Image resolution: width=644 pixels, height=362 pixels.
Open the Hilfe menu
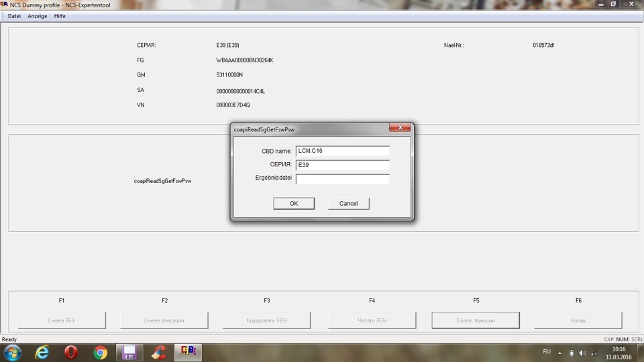[60, 16]
